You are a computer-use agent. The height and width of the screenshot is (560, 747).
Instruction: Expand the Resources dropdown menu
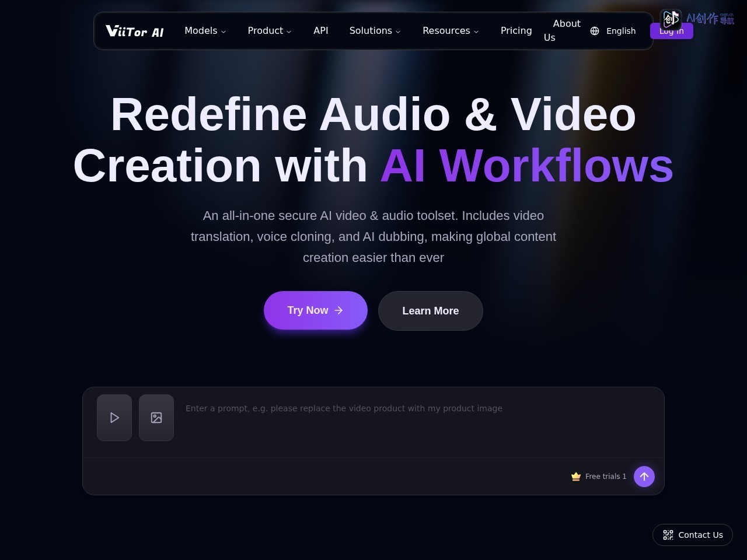click(x=451, y=31)
